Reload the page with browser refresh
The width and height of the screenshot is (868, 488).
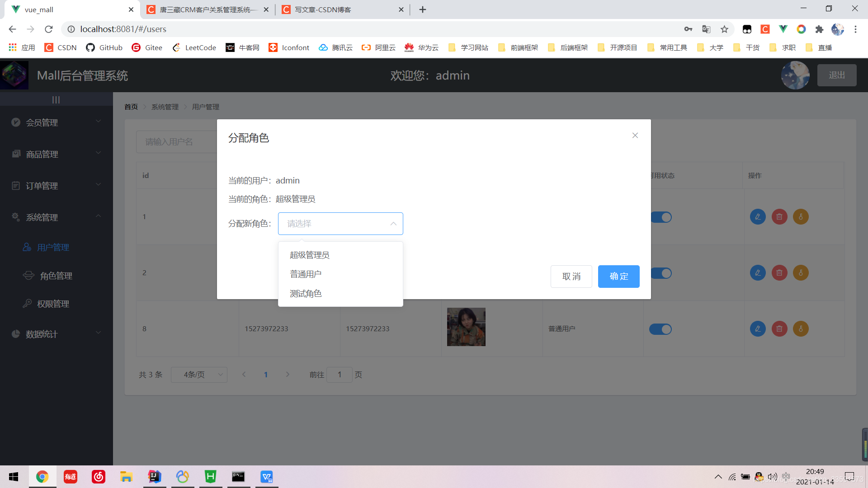pyautogui.click(x=49, y=29)
